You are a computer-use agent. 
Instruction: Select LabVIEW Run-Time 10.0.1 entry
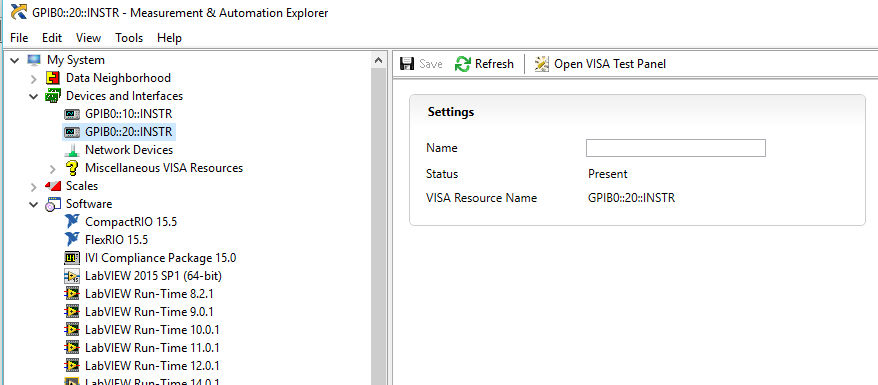click(x=152, y=330)
